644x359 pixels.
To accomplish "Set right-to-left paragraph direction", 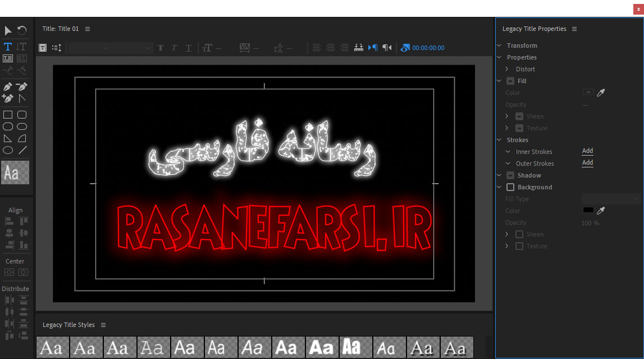I will pos(387,48).
